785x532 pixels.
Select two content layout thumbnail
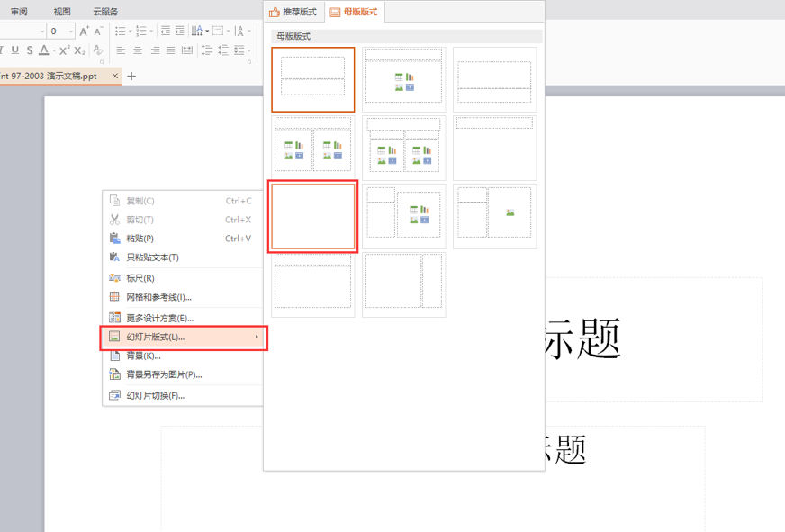pos(313,148)
